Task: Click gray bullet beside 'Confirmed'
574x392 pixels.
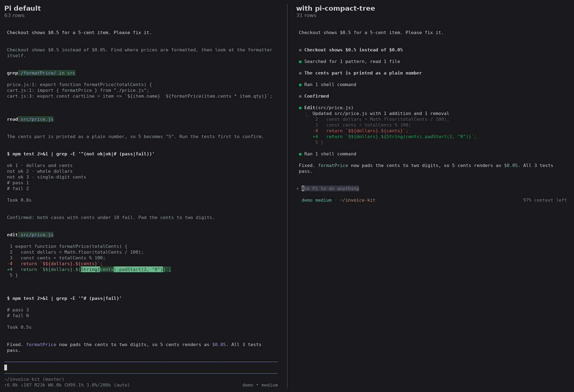Action: (x=300, y=96)
